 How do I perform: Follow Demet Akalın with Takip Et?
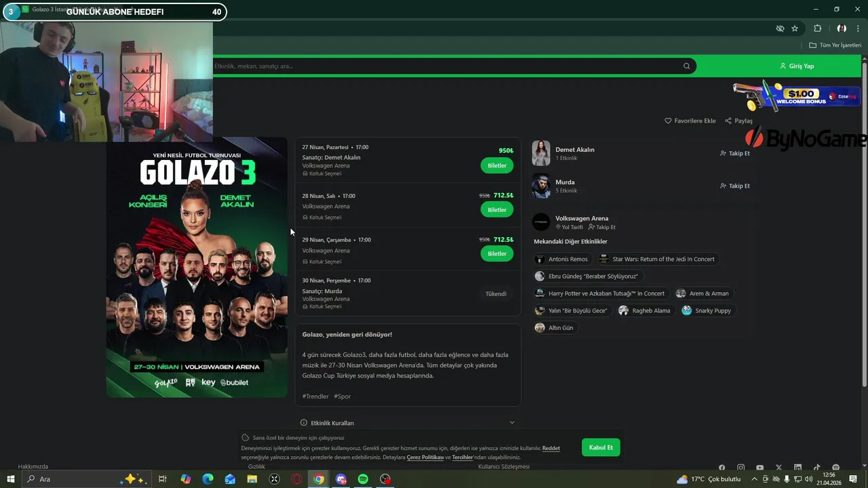point(735,153)
